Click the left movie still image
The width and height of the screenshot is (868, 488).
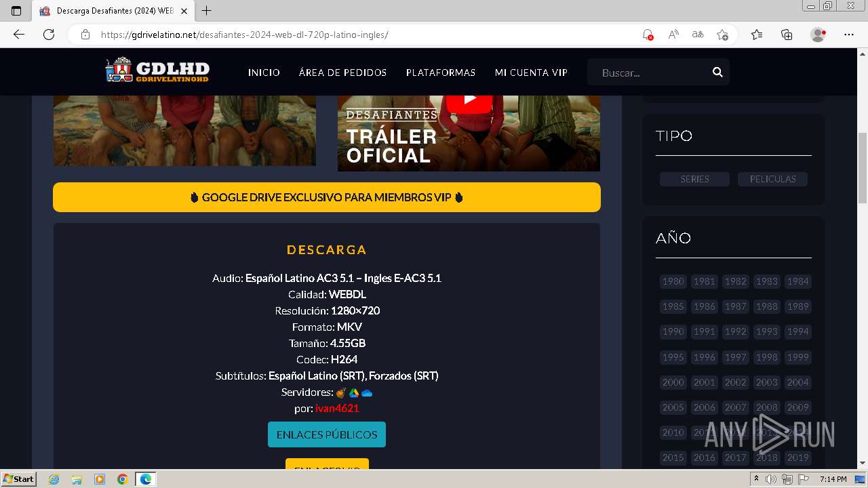(x=184, y=130)
